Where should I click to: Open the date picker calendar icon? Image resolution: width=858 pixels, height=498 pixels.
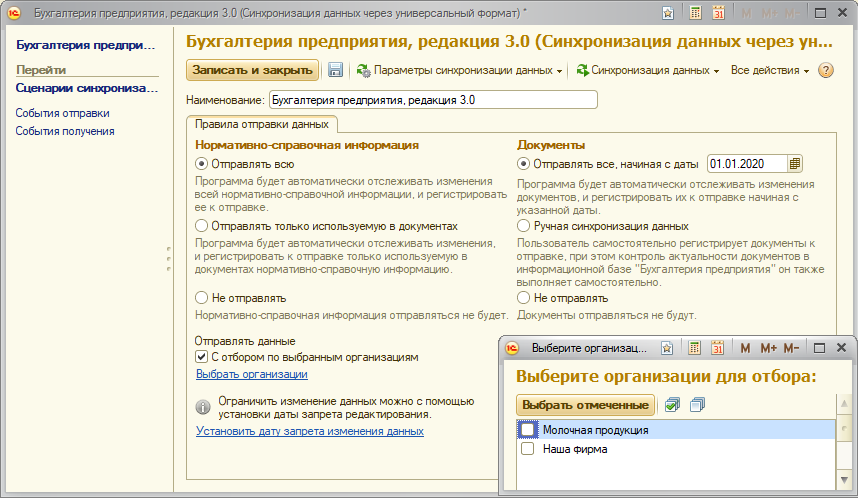tap(795, 164)
